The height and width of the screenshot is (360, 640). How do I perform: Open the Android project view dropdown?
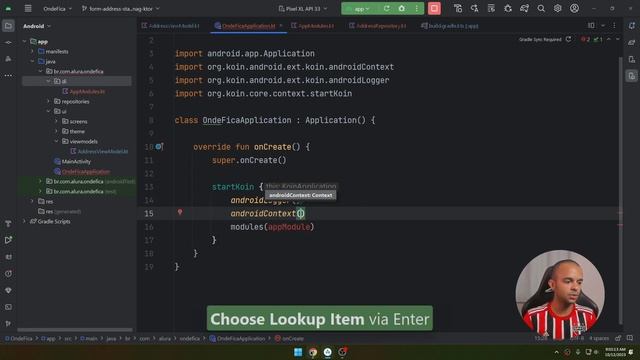[37, 26]
